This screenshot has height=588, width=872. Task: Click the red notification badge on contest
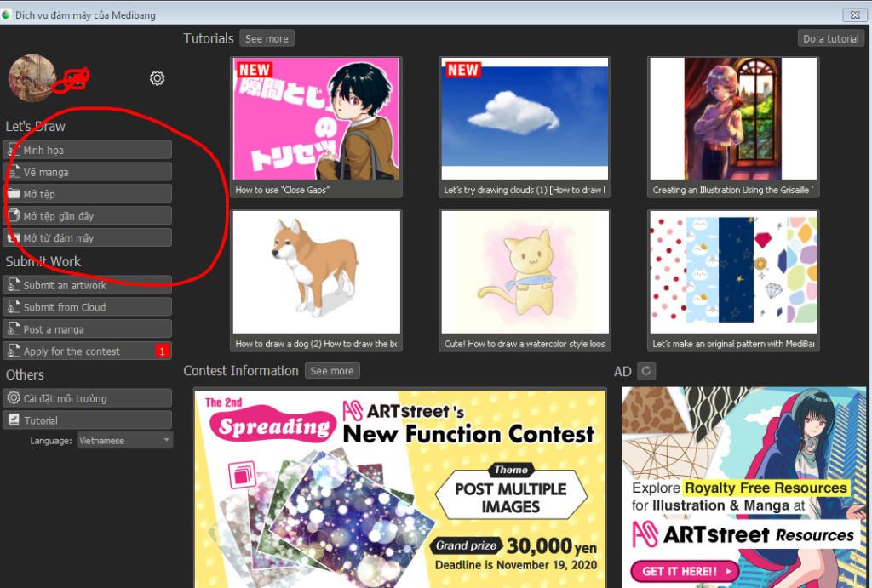pyautogui.click(x=162, y=351)
